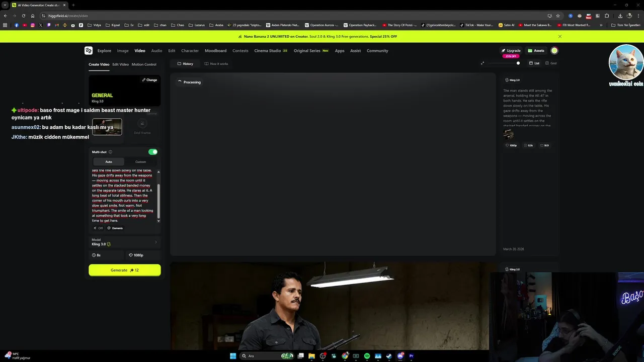Open the Vidya bookmarks folder
644x362 pixels.
(94, 25)
